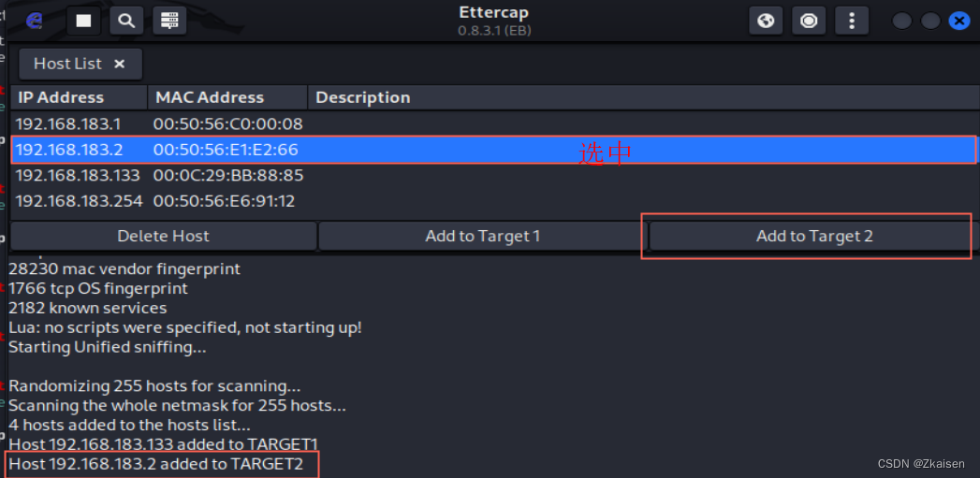
Task: Click the Add to Target 1 button
Action: pyautogui.click(x=482, y=236)
